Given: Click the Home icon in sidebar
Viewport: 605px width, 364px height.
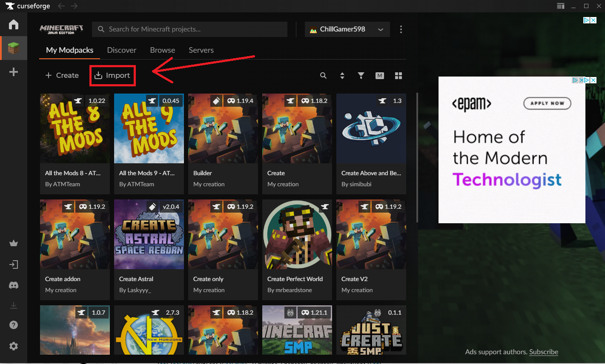Looking at the screenshot, I should point(14,24).
